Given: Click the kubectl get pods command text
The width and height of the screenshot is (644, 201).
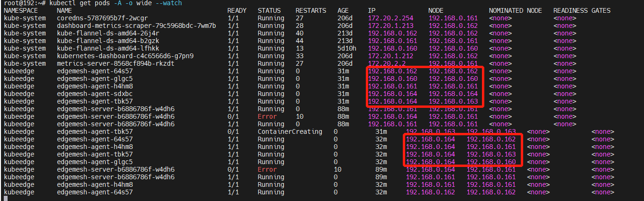Looking at the screenshot, I should [x=115, y=3].
